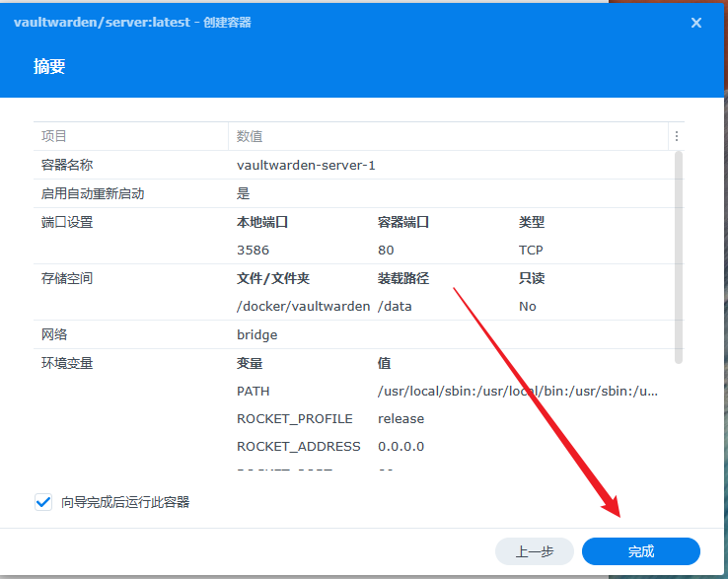728x579 pixels.
Task: Close the 创建容器 dialog with the X
Action: [696, 23]
